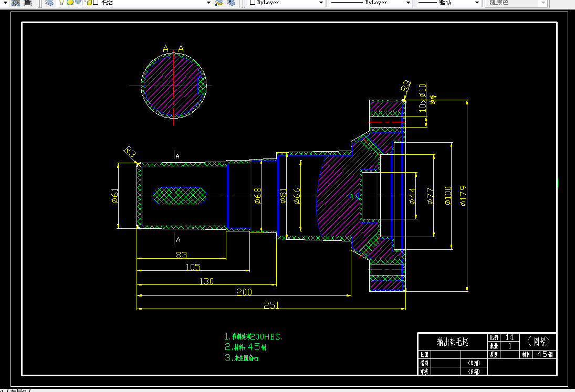
Task: Select the (图号) drawing number cell
Action: pos(538,342)
